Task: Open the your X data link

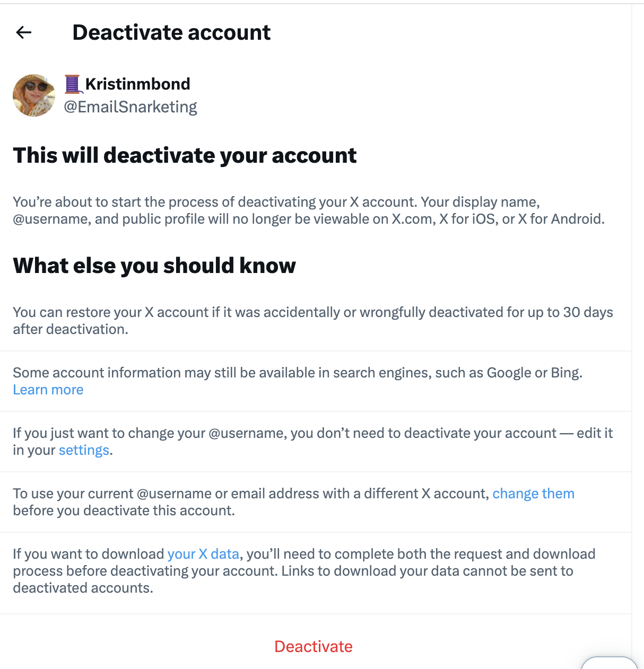Action: tap(203, 554)
